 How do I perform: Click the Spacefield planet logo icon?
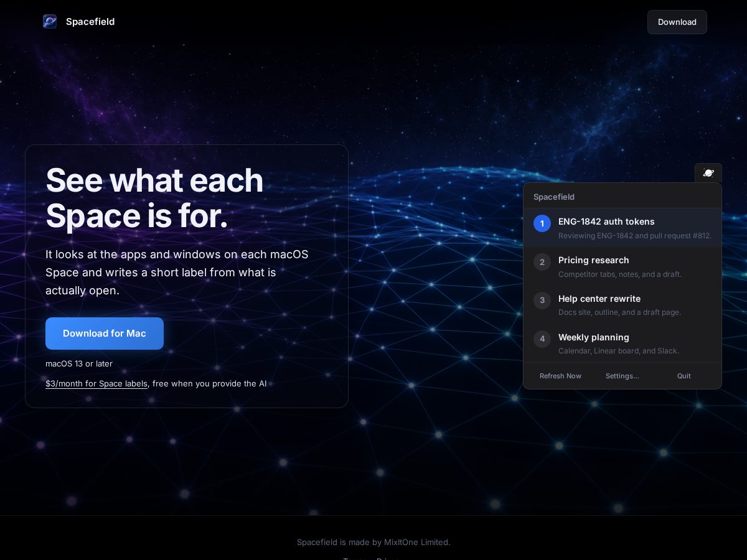pos(50,22)
